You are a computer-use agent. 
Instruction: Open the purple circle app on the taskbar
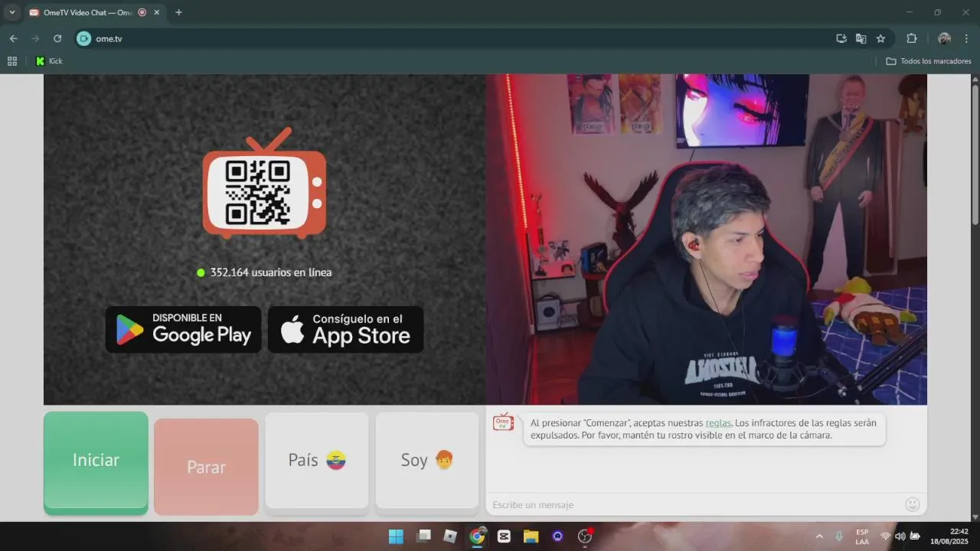pyautogui.click(x=557, y=536)
